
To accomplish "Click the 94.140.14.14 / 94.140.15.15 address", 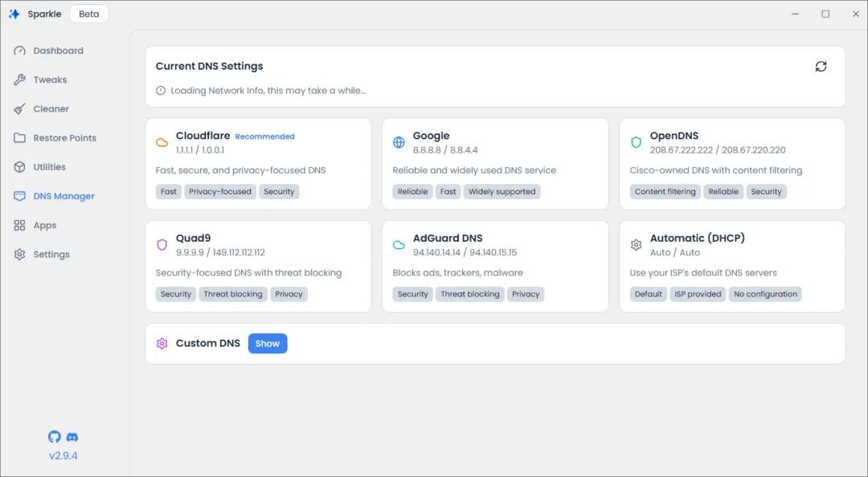I will pos(465,252).
